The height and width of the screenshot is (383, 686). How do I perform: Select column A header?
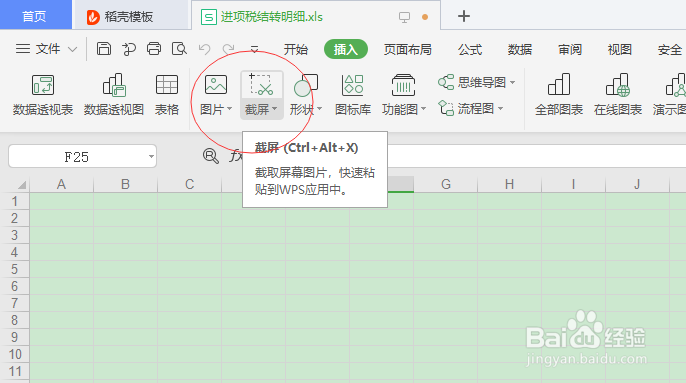point(61,184)
